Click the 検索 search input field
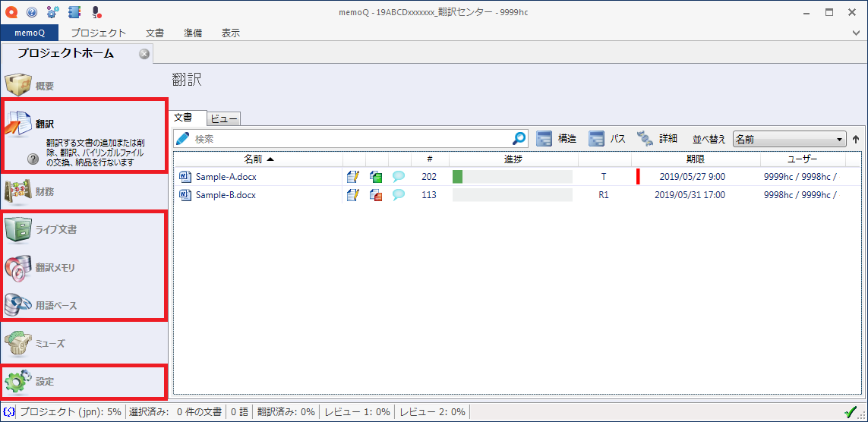 (349, 139)
